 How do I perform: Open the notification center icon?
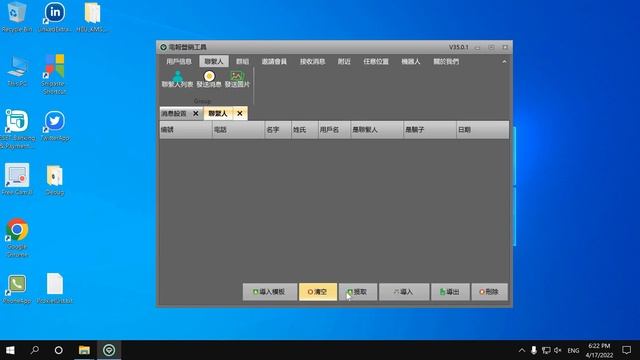tap(627, 350)
